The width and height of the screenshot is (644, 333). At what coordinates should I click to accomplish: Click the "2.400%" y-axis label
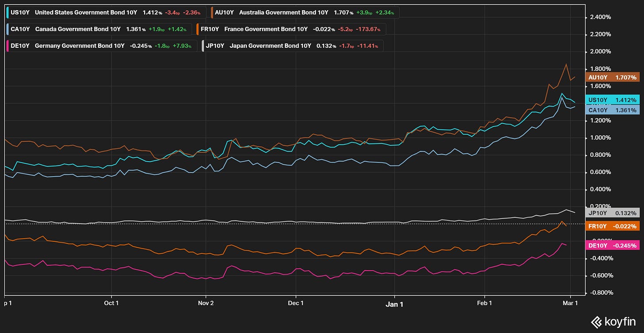coord(601,17)
